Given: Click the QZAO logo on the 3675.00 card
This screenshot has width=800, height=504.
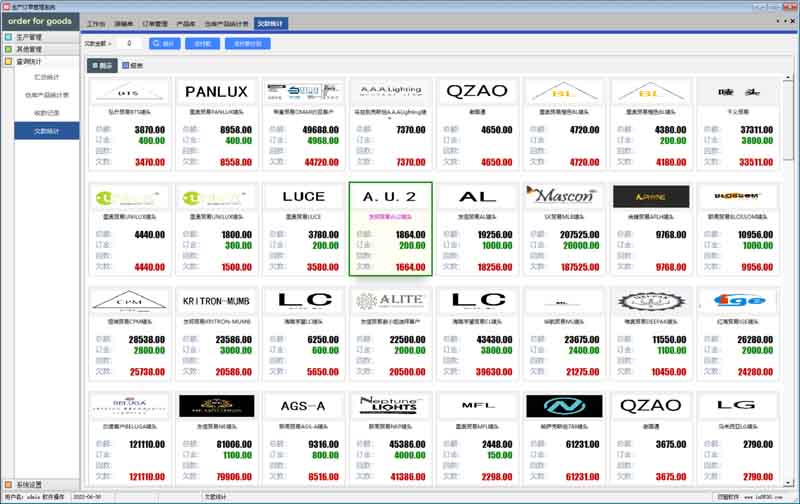Looking at the screenshot, I should 651,406.
